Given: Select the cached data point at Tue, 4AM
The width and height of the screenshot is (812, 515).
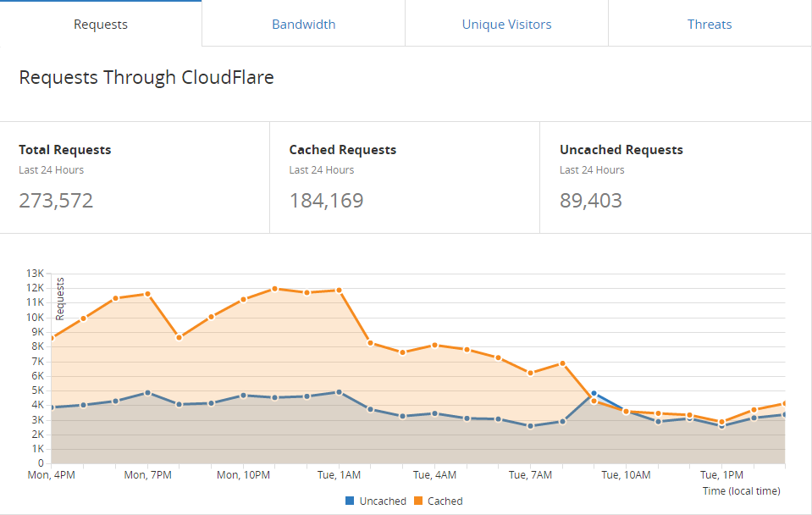Looking at the screenshot, I should click(x=435, y=345).
